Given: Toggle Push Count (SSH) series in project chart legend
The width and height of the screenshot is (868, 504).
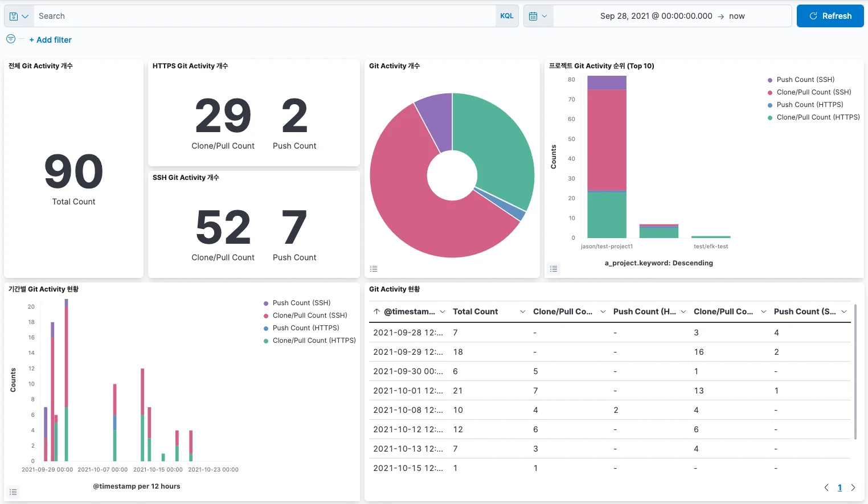Looking at the screenshot, I should 805,80.
